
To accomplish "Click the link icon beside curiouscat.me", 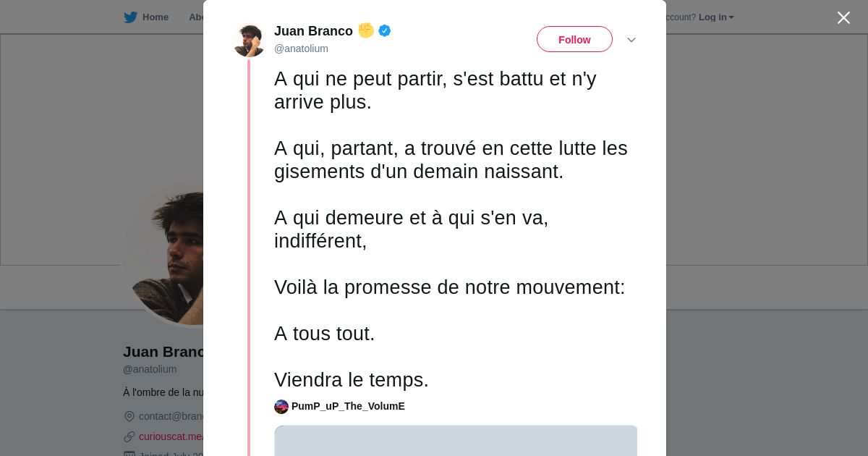I will tap(129, 436).
